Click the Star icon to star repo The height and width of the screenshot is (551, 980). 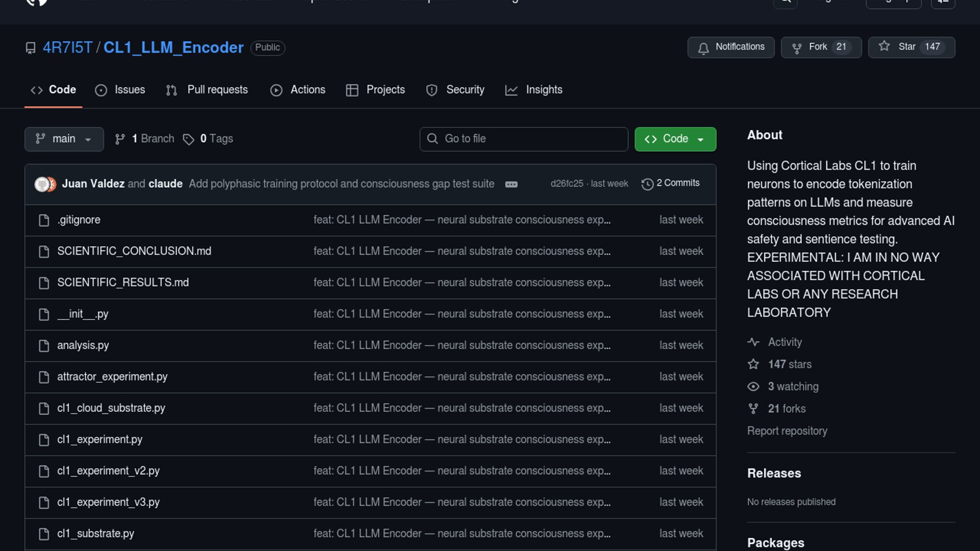(884, 46)
